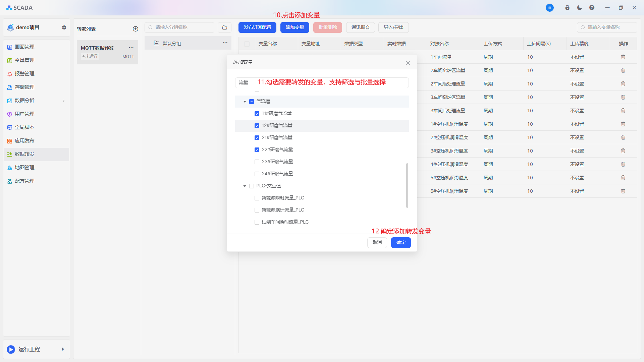Click the dialog's vertical scrollbar
Image resolution: width=644 pixels, height=362 pixels.
[x=407, y=185]
